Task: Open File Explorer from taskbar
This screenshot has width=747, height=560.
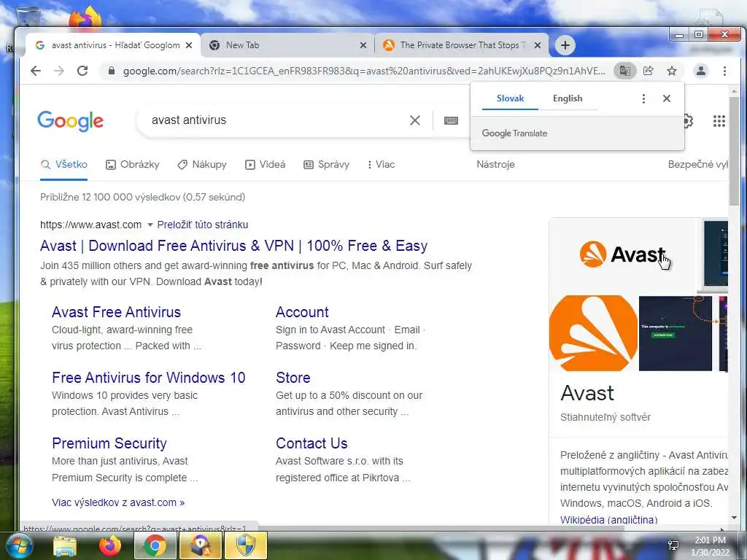Action: coord(65,546)
